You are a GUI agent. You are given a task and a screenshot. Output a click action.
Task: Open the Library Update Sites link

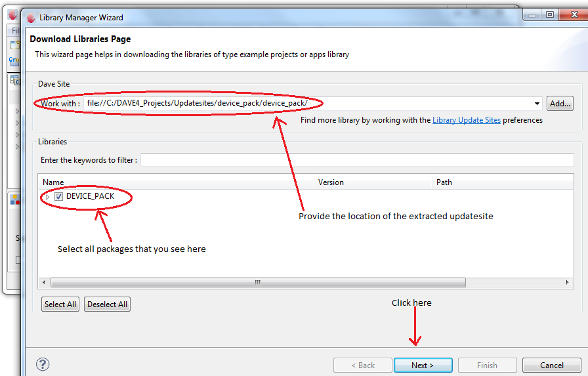pos(467,120)
